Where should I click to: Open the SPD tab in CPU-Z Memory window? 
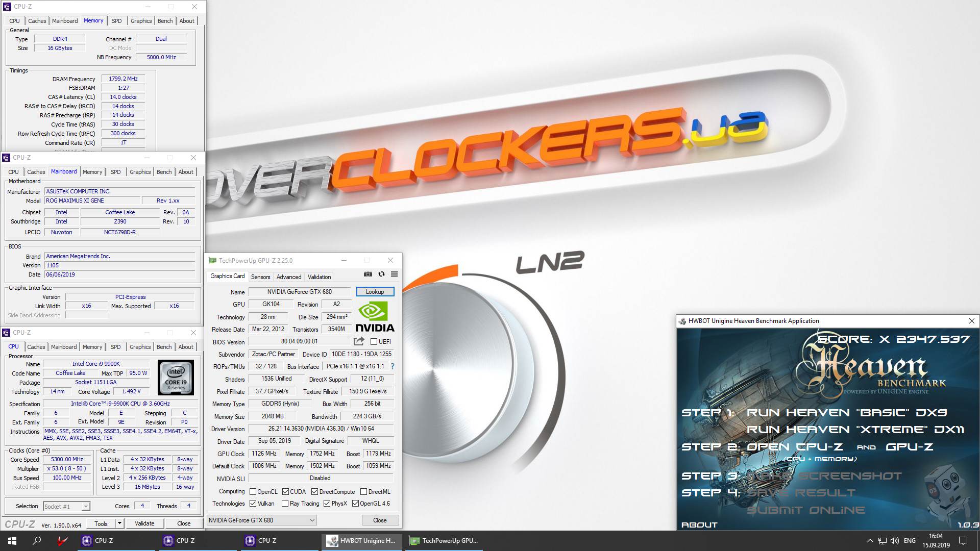[x=117, y=21]
